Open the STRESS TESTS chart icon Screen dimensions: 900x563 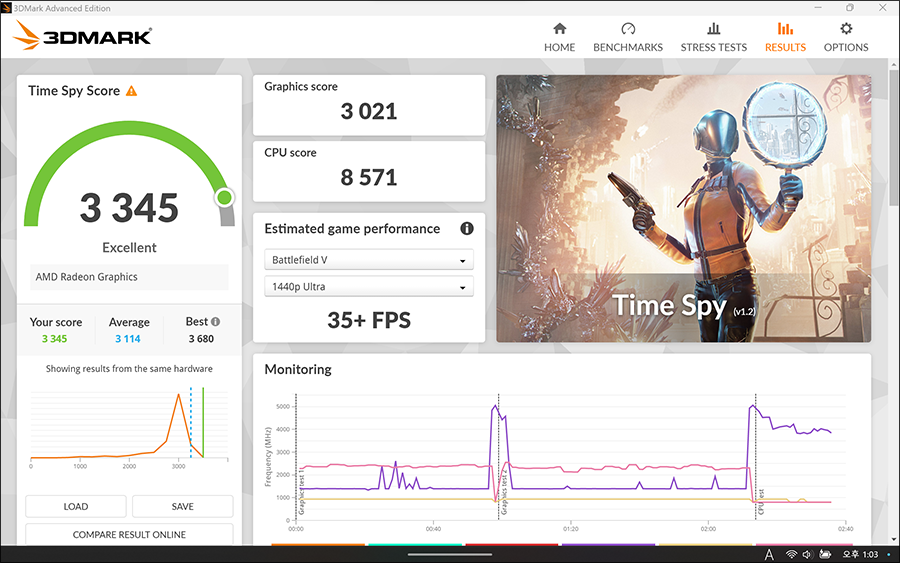[713, 29]
